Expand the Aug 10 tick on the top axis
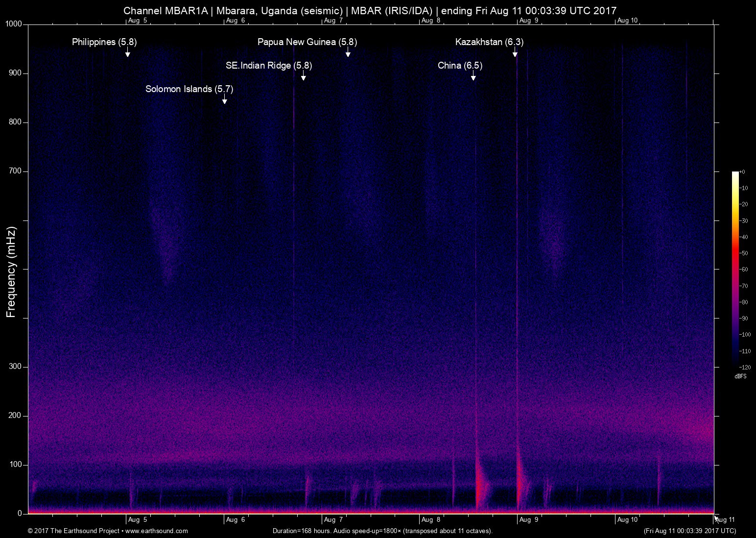 [x=628, y=21]
